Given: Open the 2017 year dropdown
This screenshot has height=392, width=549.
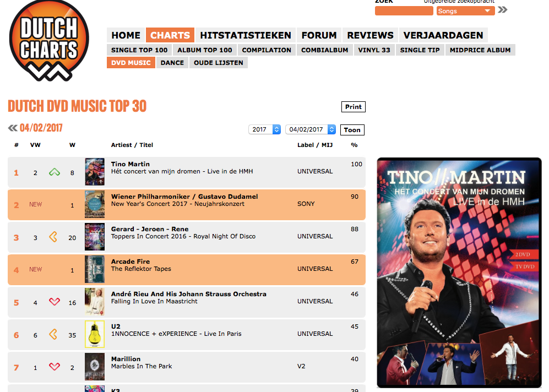Looking at the screenshot, I should [265, 129].
